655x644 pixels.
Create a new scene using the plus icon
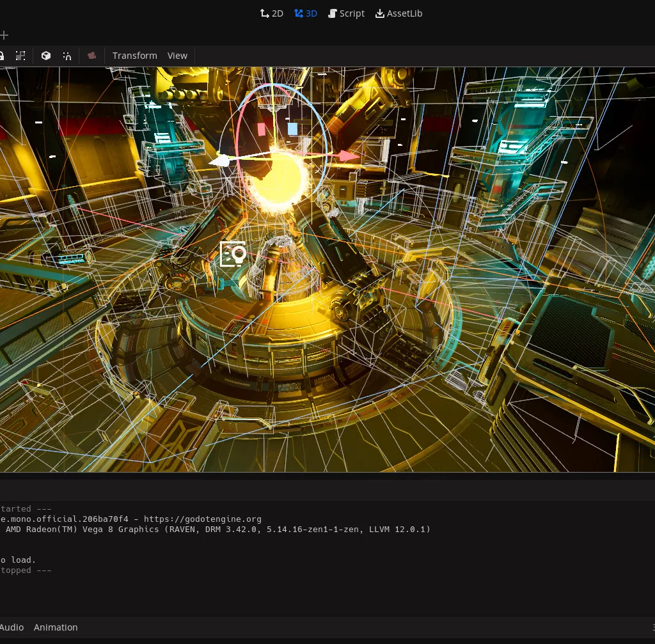[x=4, y=35]
